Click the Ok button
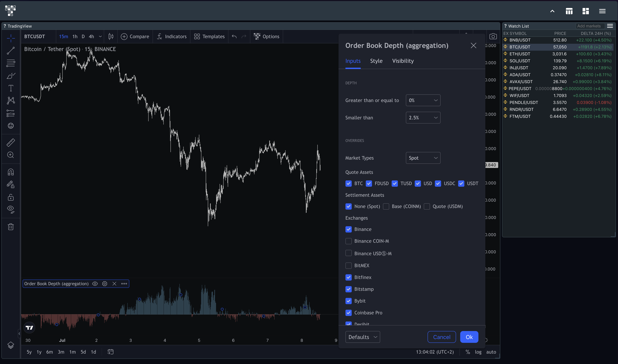 (x=469, y=337)
